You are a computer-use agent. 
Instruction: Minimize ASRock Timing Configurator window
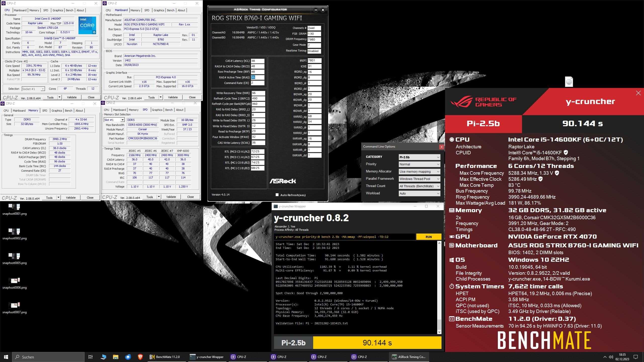click(x=316, y=10)
